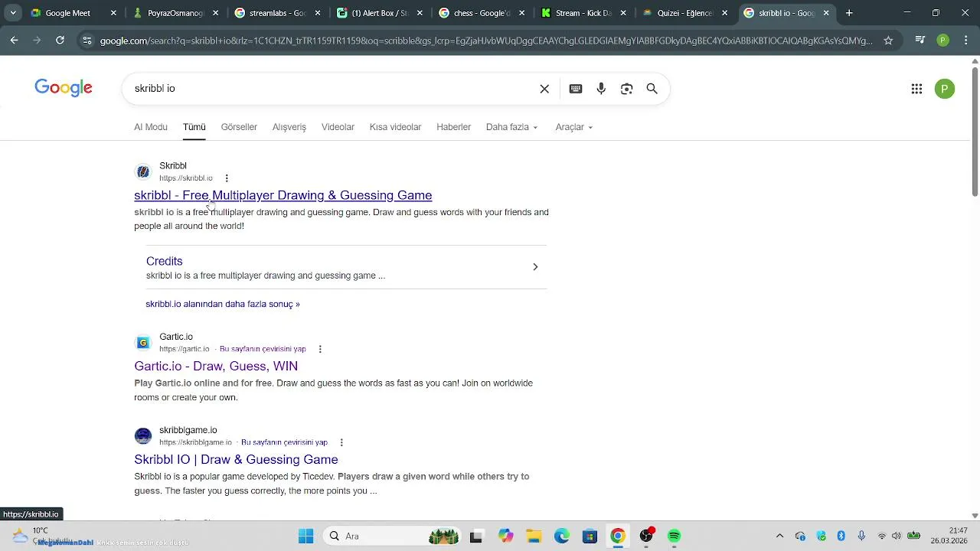
Task: Open Gartic.io - Draw, Guess, WIN
Action: click(x=216, y=366)
